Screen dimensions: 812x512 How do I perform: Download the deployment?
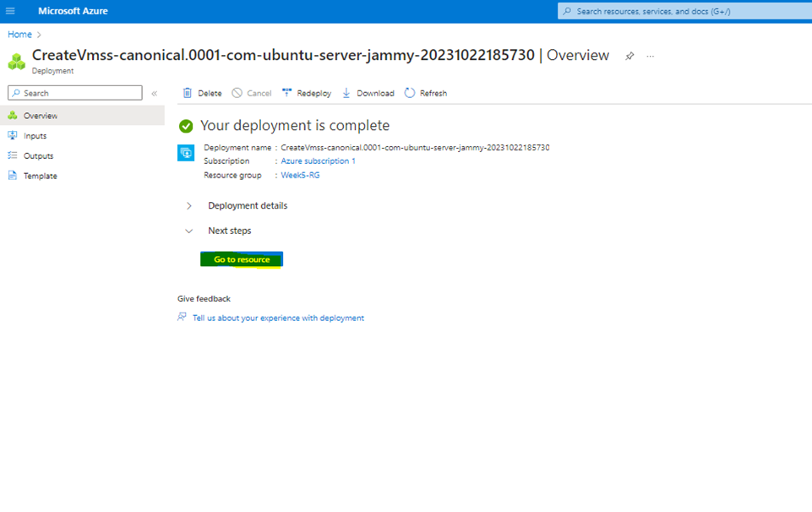368,93
